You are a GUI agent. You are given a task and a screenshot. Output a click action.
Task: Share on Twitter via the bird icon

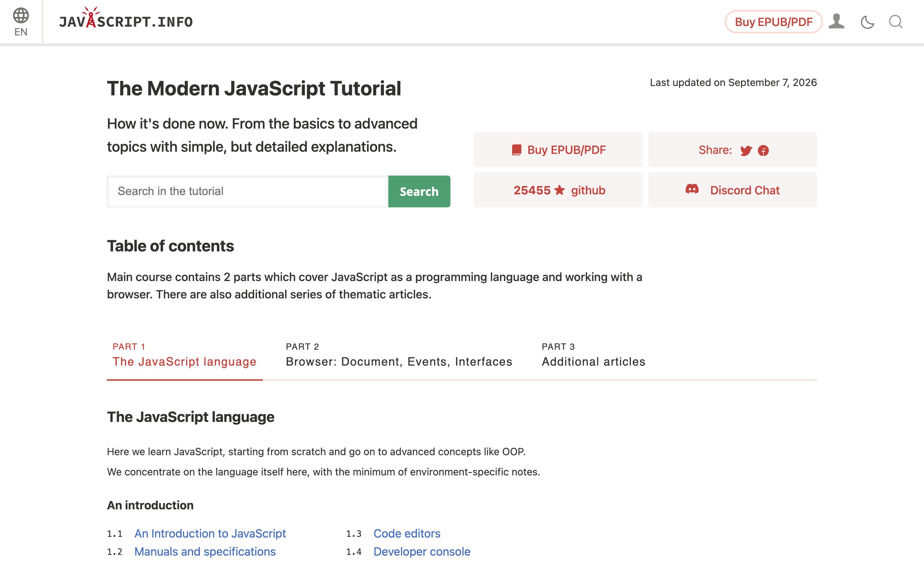(x=746, y=150)
